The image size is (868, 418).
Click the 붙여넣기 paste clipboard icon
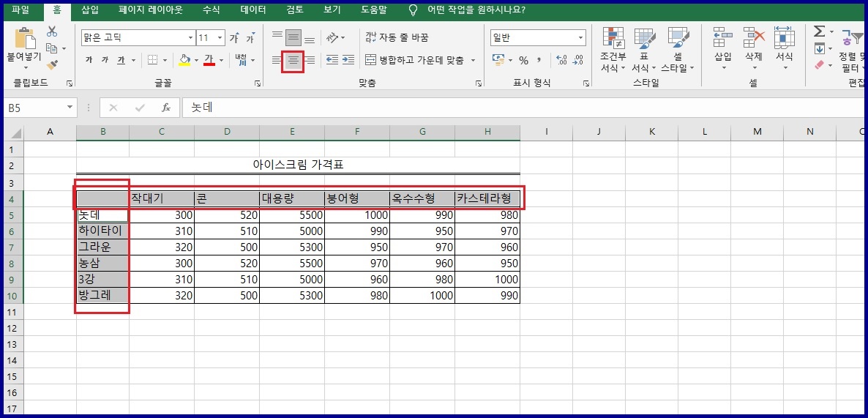[x=24, y=39]
